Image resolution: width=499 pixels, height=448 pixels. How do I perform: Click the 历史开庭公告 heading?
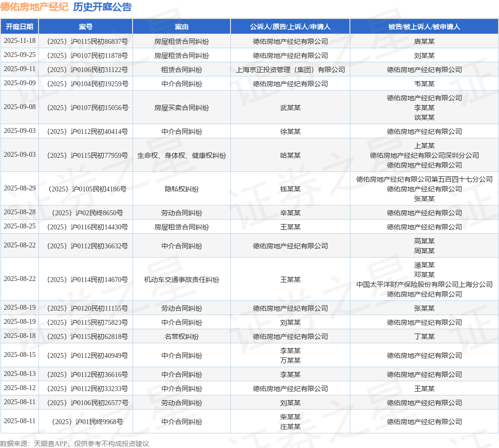point(102,7)
